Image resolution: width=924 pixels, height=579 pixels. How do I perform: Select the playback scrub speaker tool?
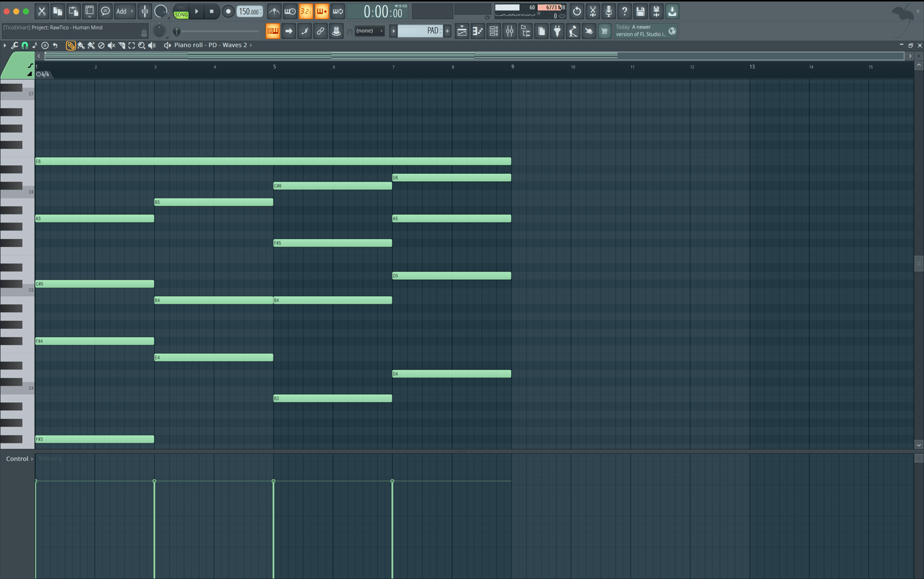152,45
